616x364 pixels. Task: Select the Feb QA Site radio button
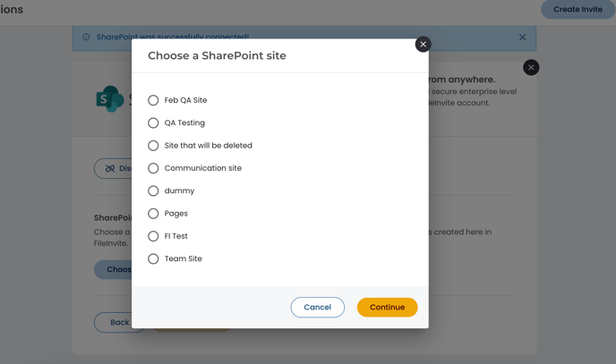click(x=153, y=100)
